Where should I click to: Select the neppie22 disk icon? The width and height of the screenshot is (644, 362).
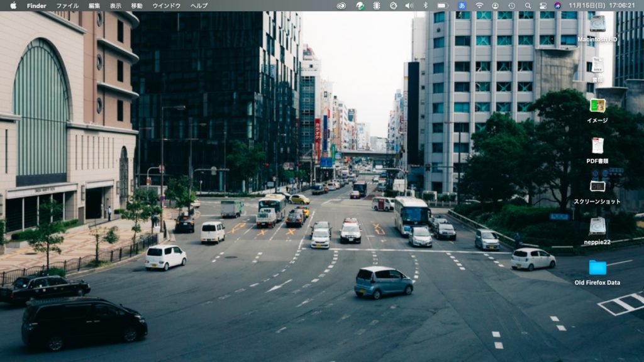pos(597,226)
